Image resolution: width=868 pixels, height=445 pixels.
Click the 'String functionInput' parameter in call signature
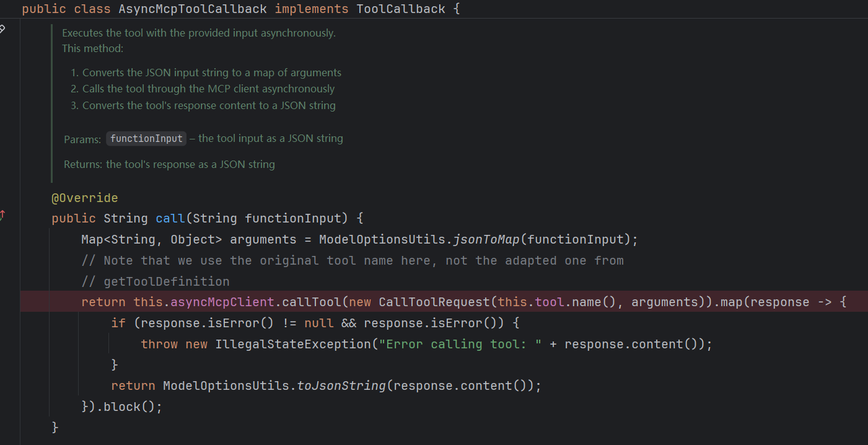267,218
